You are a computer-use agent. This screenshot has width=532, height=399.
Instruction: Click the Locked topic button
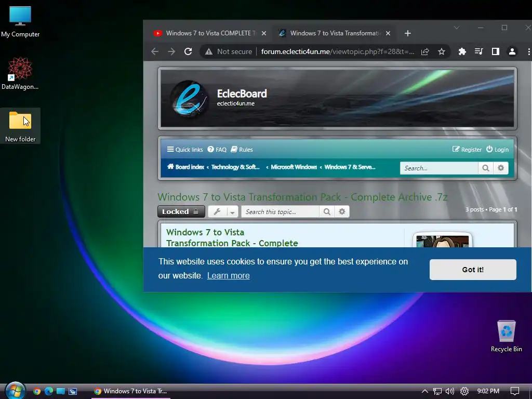click(x=181, y=211)
